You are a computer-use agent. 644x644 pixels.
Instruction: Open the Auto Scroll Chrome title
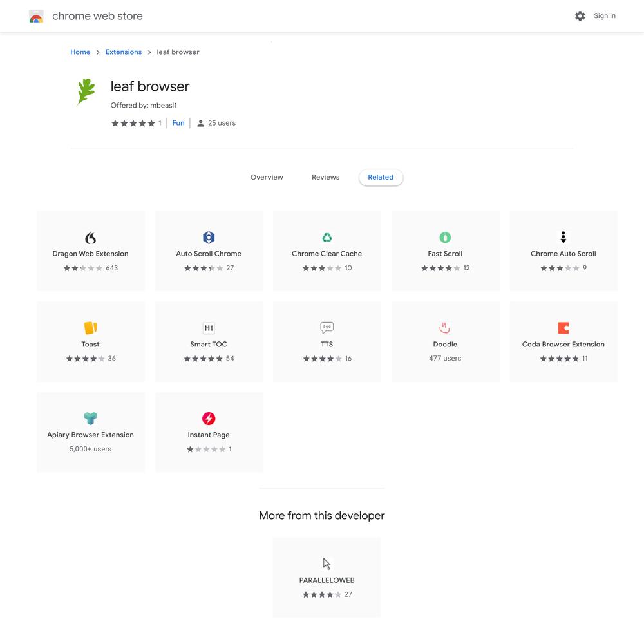[209, 254]
